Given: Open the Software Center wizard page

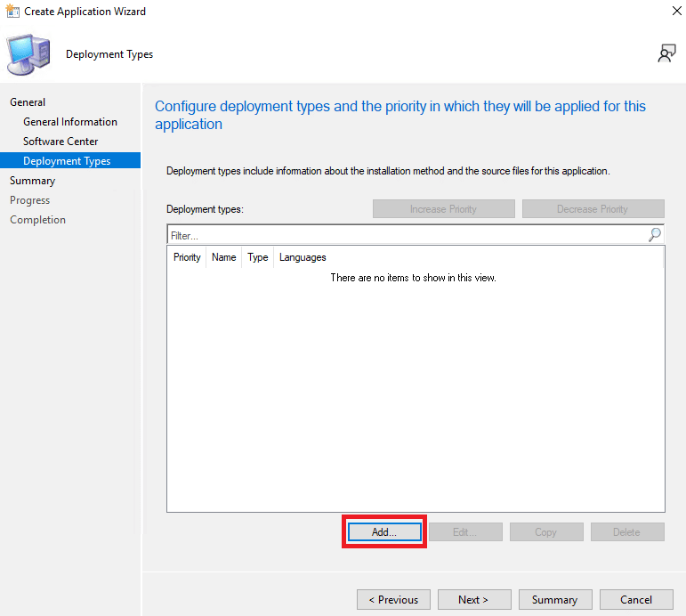Looking at the screenshot, I should point(61,142).
